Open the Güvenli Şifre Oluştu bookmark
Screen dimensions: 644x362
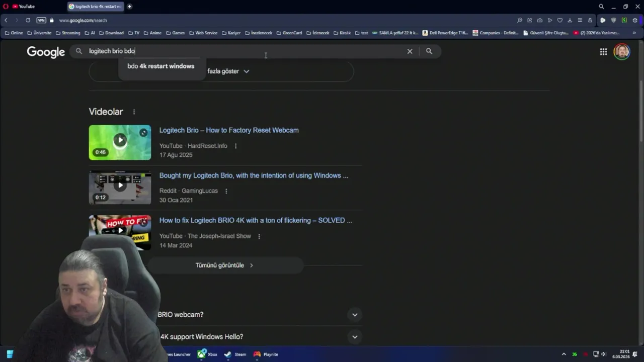[546, 33]
